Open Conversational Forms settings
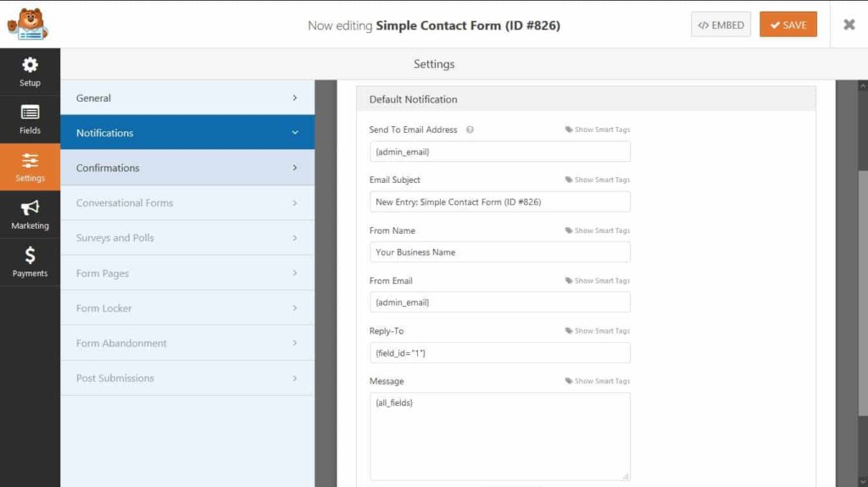Image resolution: width=868 pixels, height=487 pixels. click(x=187, y=202)
